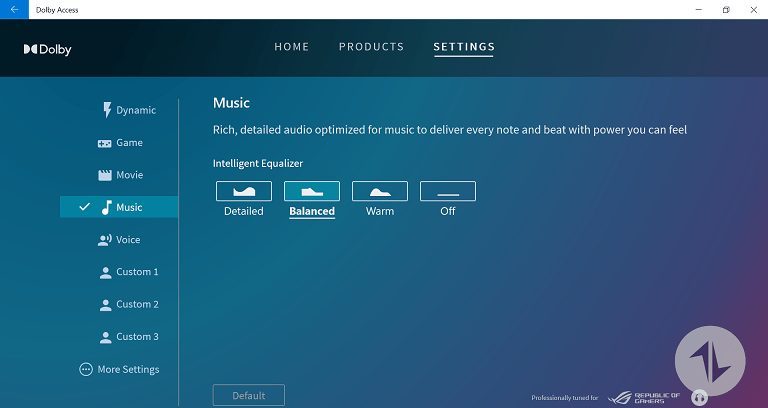Select the Detailed equalizer preset

(244, 191)
